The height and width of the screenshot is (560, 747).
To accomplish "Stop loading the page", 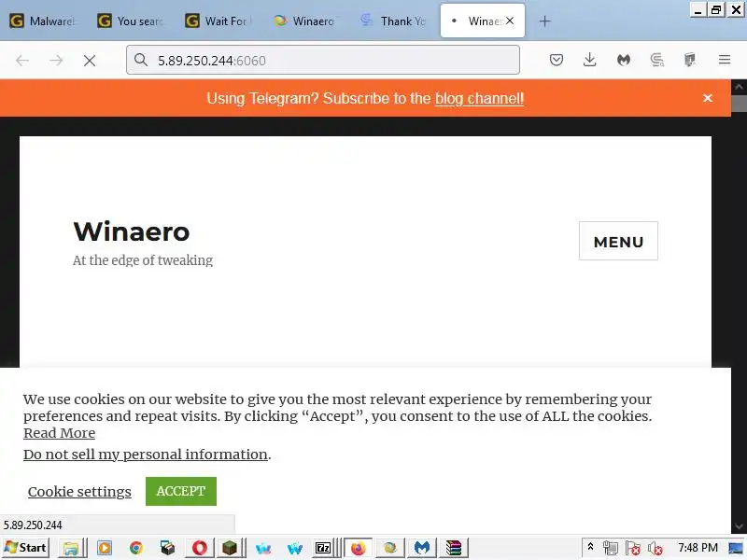I will [90, 61].
